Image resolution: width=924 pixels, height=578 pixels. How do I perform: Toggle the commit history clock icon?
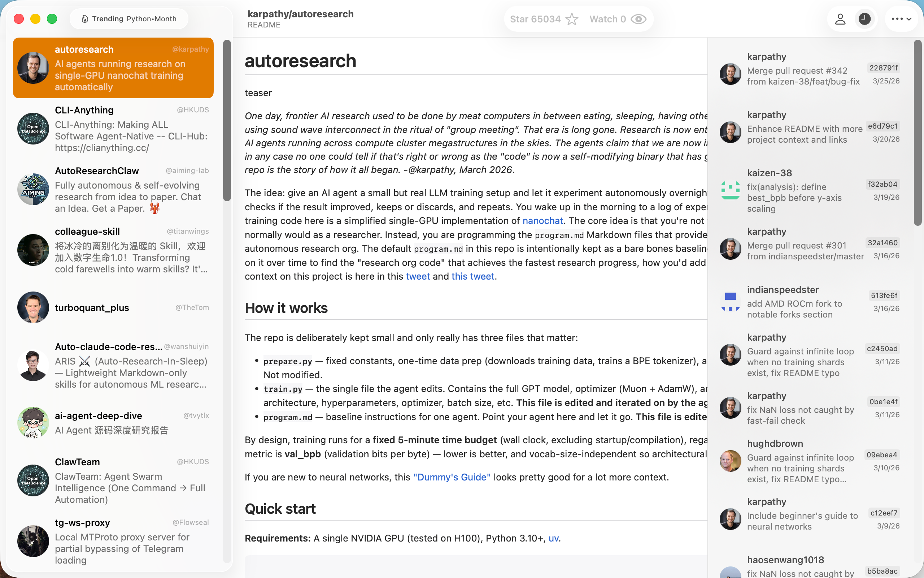click(x=864, y=19)
